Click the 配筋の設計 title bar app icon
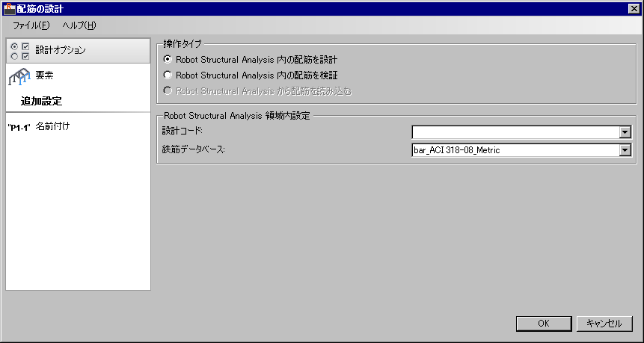This screenshot has height=343, width=644. tap(9, 8)
